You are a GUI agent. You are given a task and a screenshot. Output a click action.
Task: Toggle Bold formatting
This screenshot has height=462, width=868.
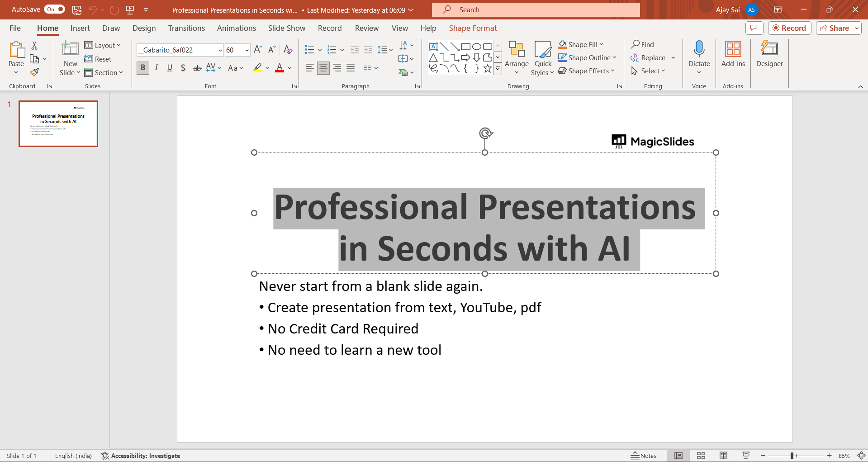pos(143,68)
